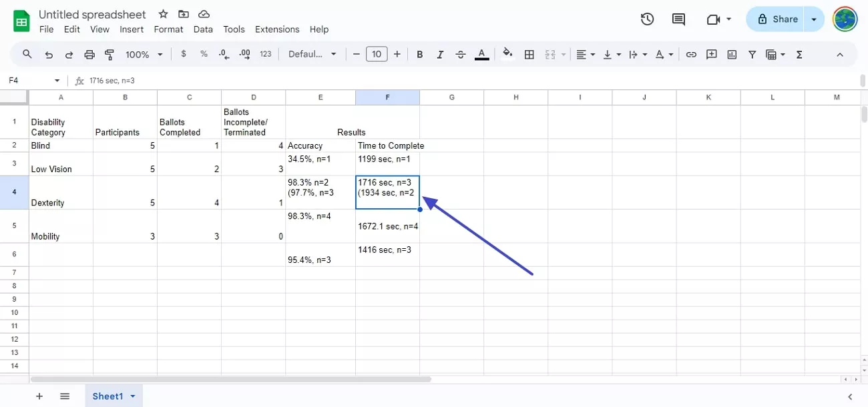Select the paint format tool
This screenshot has width=868, height=407.
pyautogui.click(x=108, y=54)
